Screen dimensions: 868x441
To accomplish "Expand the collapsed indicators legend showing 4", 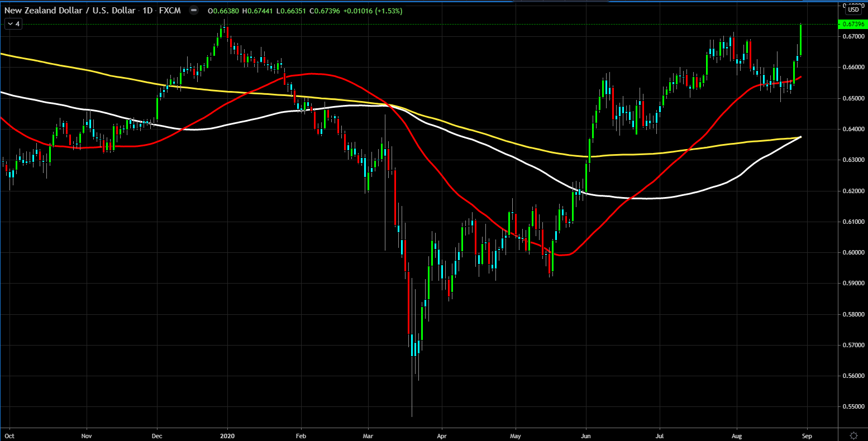I will pos(13,24).
